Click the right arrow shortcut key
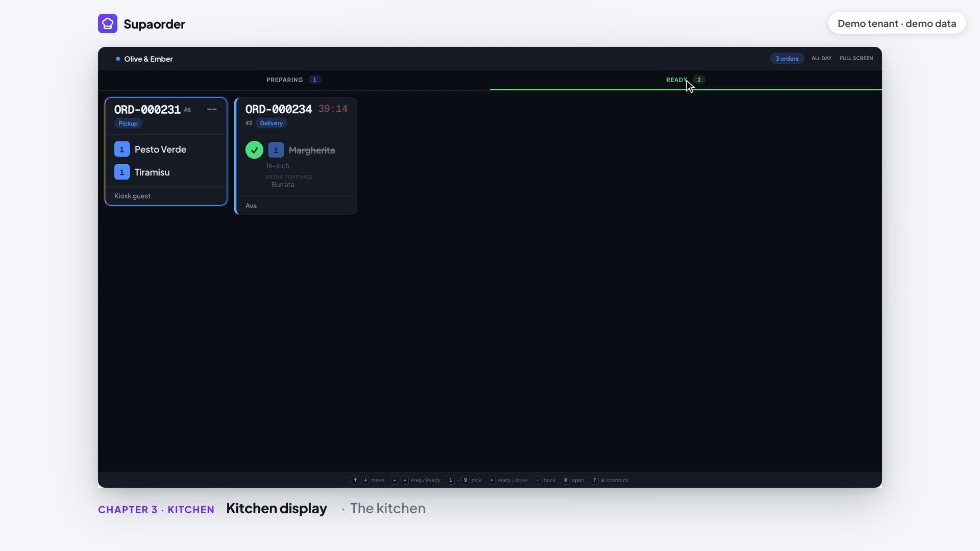This screenshot has height=551, width=980. click(x=405, y=480)
